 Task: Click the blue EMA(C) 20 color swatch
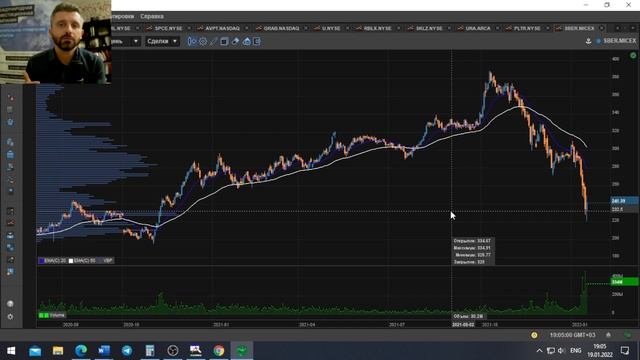[41, 260]
